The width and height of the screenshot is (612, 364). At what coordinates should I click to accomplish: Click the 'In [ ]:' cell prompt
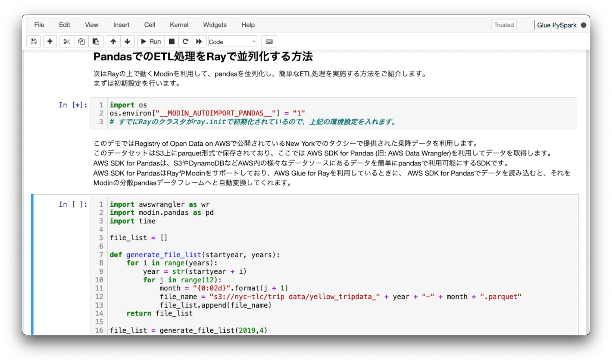(x=73, y=204)
